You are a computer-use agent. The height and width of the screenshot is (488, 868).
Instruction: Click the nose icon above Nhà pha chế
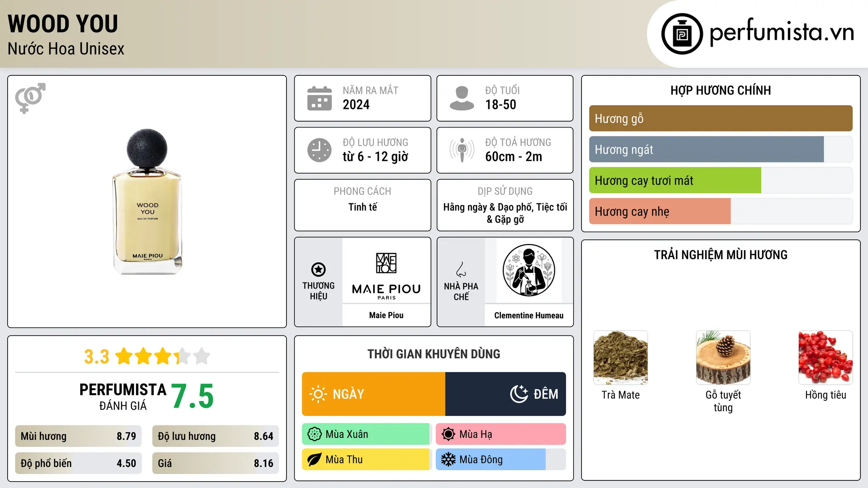point(461,269)
